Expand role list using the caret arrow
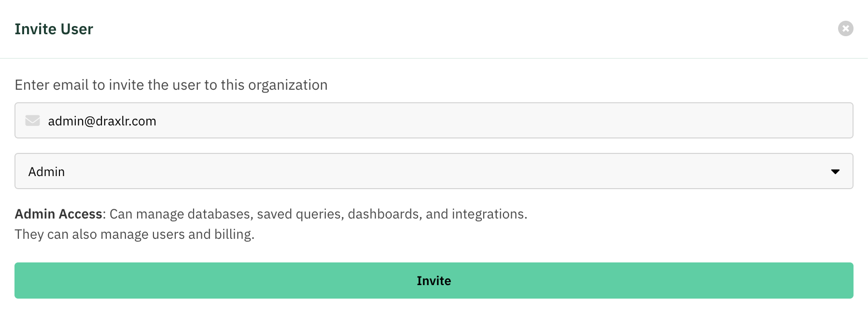Screen dimensions: 868x329 [x=835, y=171]
